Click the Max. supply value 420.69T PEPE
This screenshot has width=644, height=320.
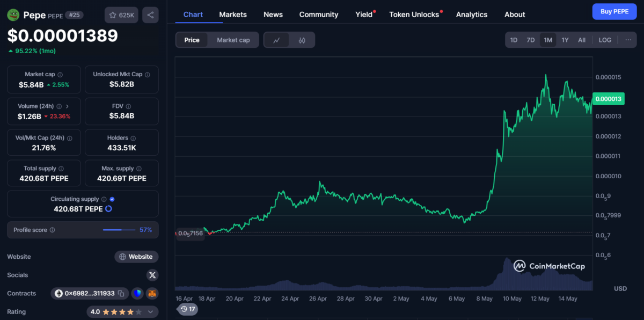coord(122,178)
